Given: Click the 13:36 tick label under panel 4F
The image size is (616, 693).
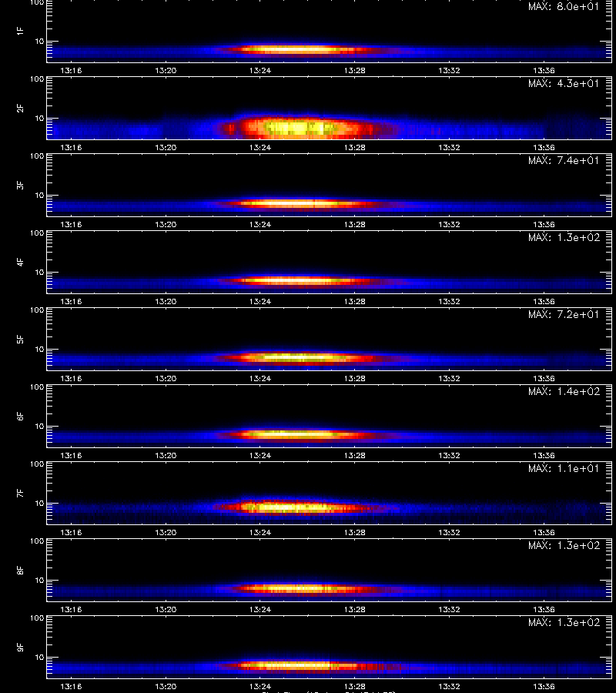Looking at the screenshot, I should point(544,301).
